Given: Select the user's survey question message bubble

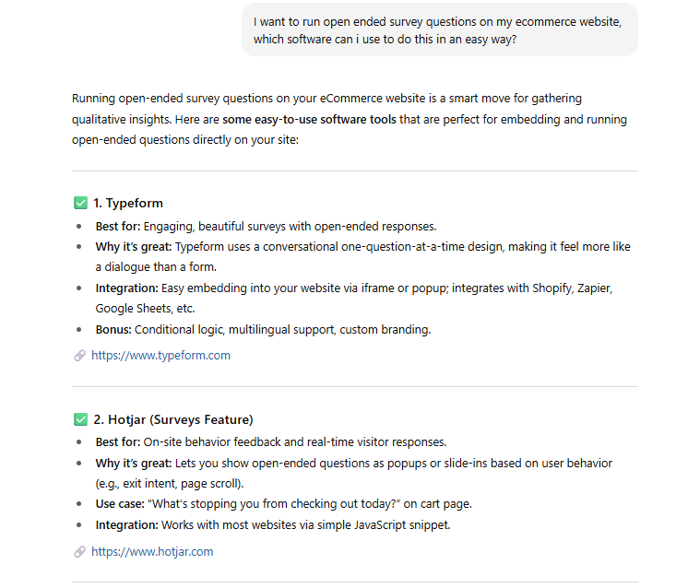Looking at the screenshot, I should (439, 29).
